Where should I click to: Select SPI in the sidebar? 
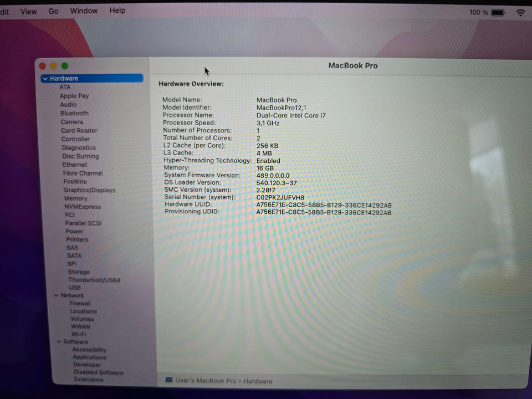[72, 264]
